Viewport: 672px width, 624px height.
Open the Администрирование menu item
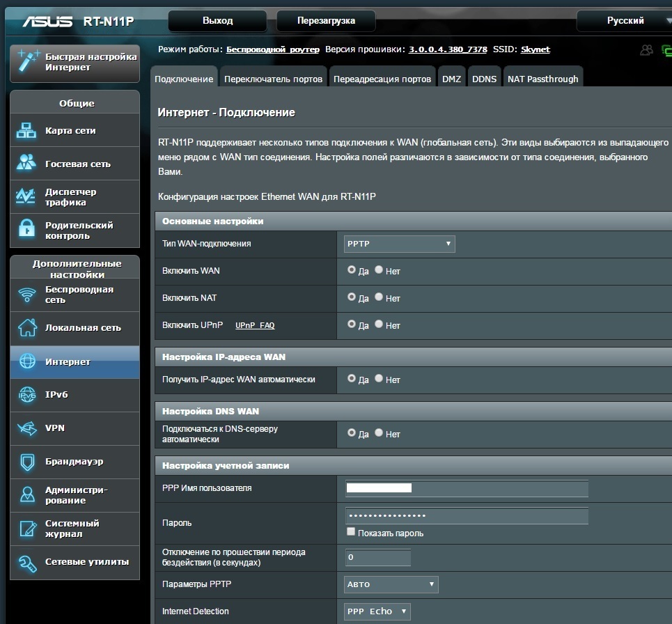click(x=75, y=495)
